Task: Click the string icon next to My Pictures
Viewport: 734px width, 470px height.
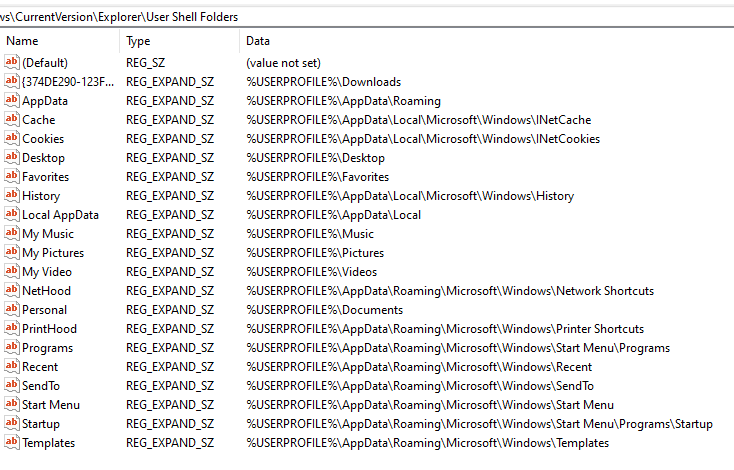Action: click(x=12, y=253)
